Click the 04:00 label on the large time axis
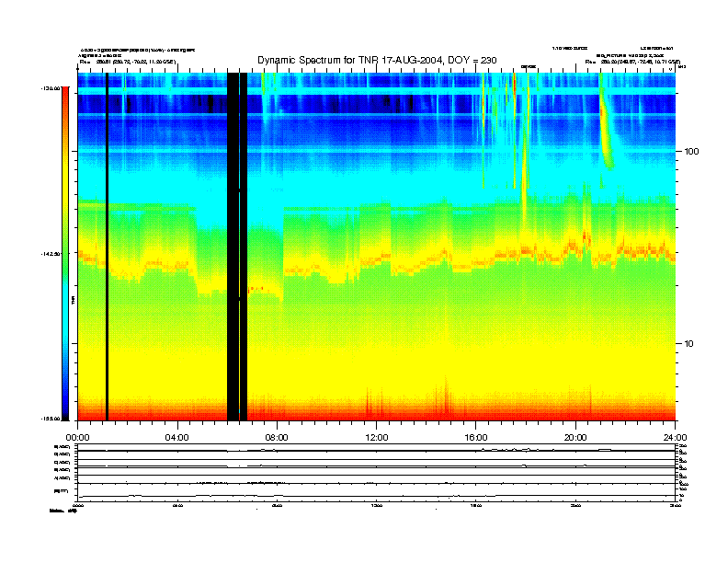728x563 pixels. [177, 438]
